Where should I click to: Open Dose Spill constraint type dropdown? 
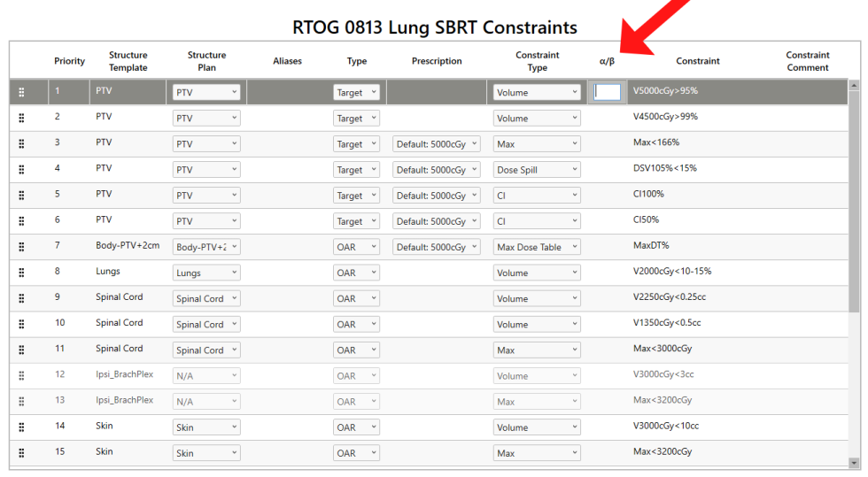pos(537,170)
